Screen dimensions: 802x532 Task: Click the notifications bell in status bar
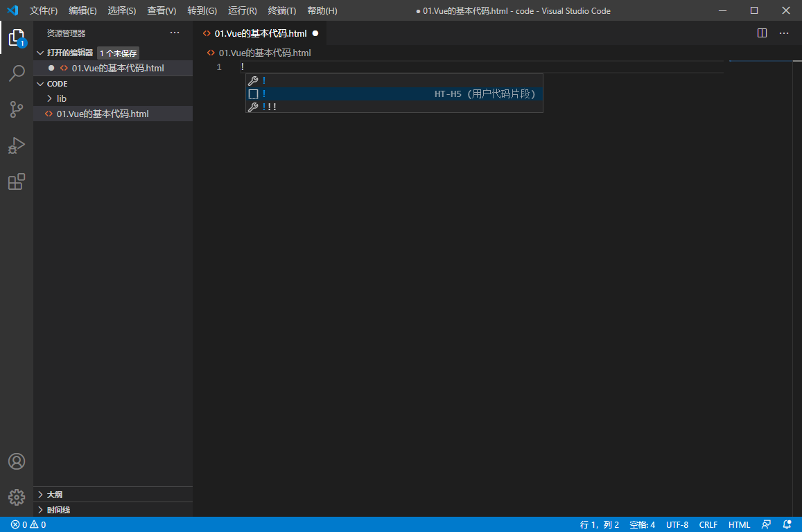tap(787, 524)
